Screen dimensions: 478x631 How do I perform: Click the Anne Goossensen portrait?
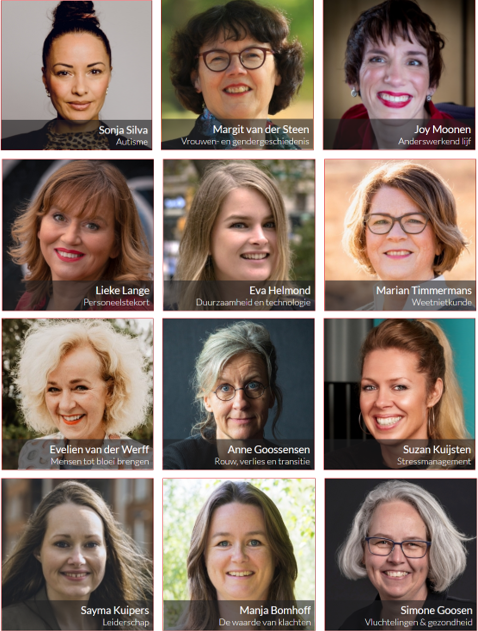point(239,394)
